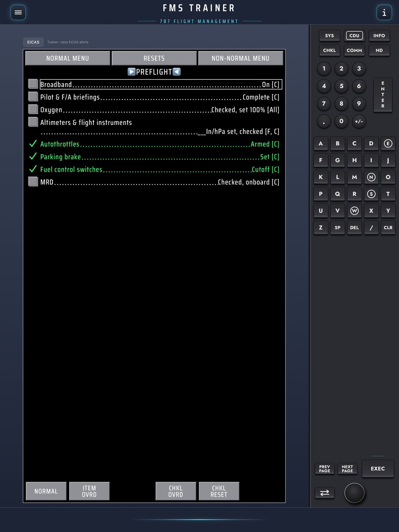Uncheck the Parking brake green checkmark
399x532 pixels.
pyautogui.click(x=33, y=156)
